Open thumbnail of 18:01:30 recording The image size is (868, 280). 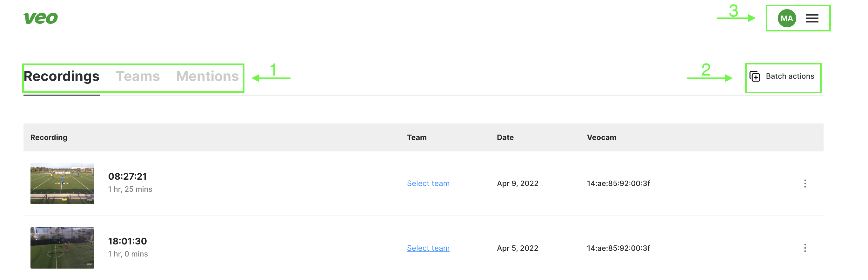click(x=62, y=248)
